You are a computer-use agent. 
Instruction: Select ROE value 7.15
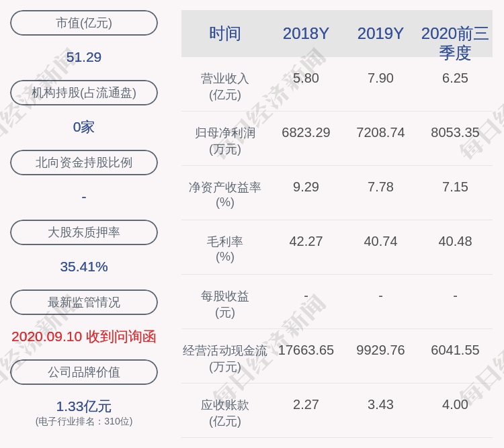[x=455, y=187]
